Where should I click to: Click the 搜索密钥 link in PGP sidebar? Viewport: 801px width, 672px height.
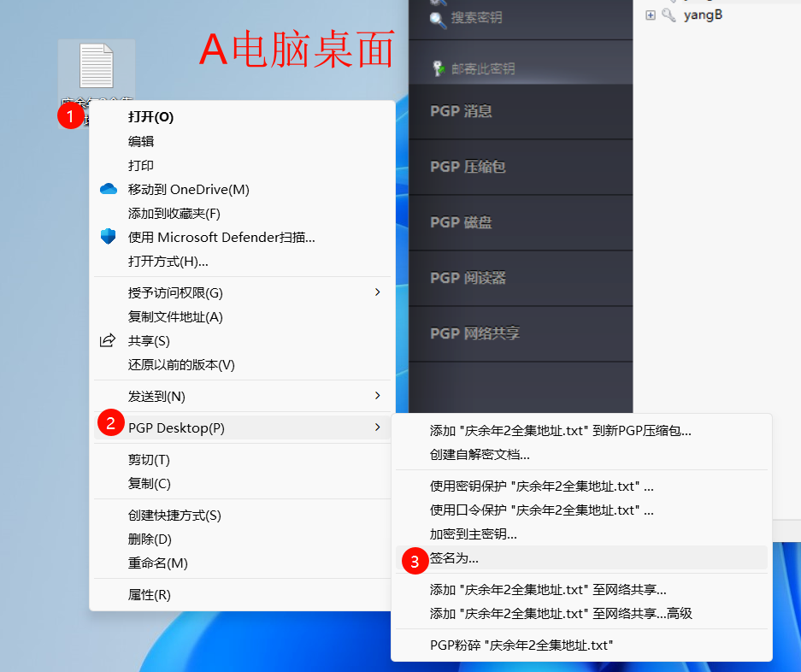[x=476, y=18]
